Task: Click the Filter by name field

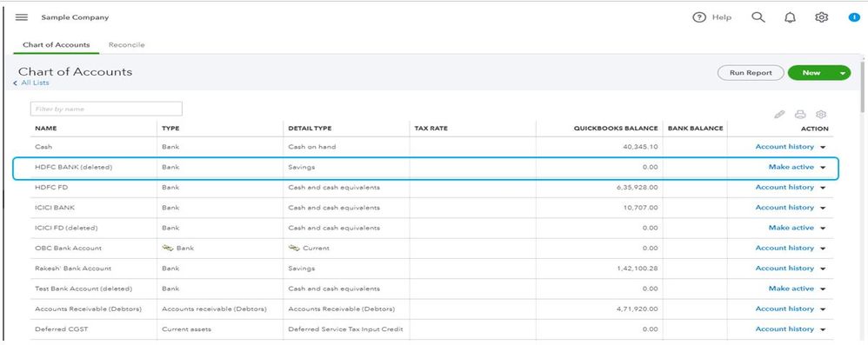Action: coord(106,109)
